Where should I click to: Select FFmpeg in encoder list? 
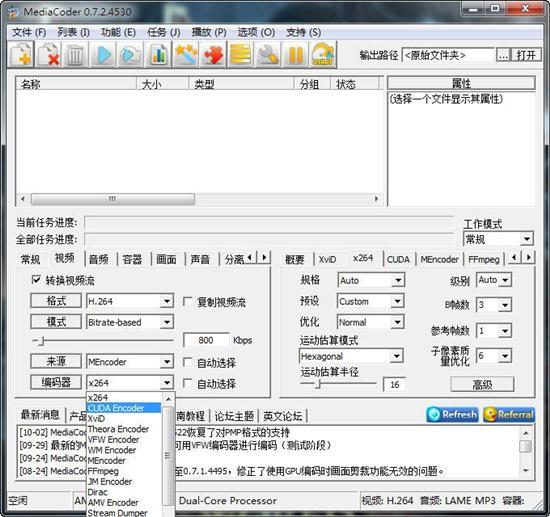123,471
